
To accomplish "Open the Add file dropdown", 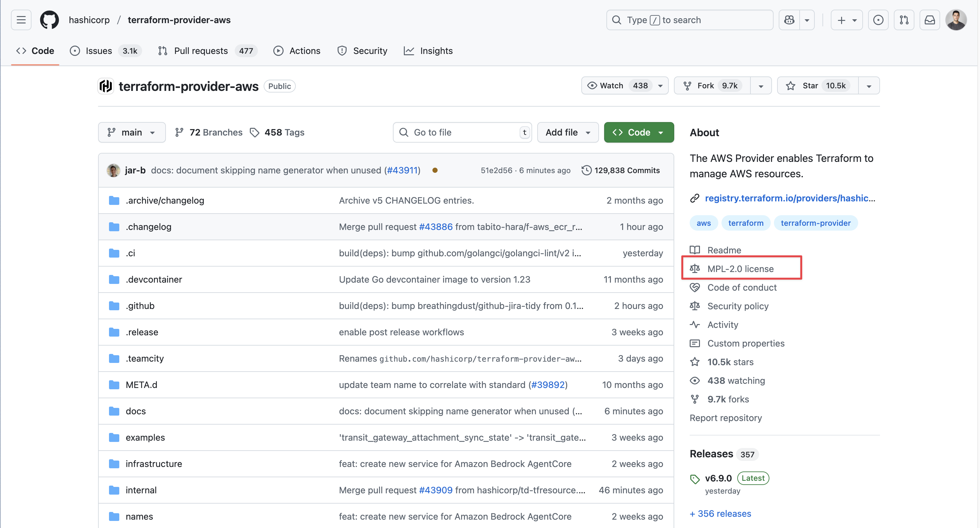I will (x=567, y=132).
